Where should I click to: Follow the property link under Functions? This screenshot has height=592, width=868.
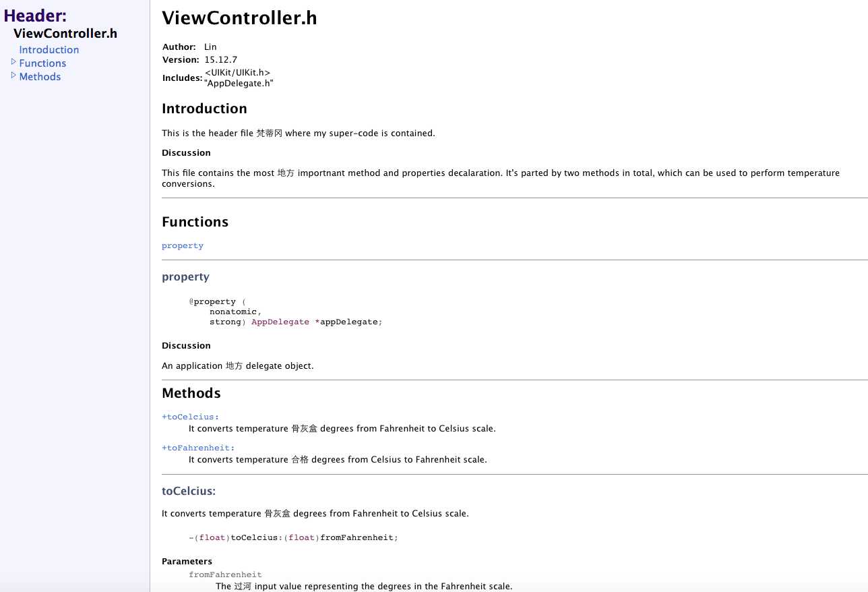183,245
